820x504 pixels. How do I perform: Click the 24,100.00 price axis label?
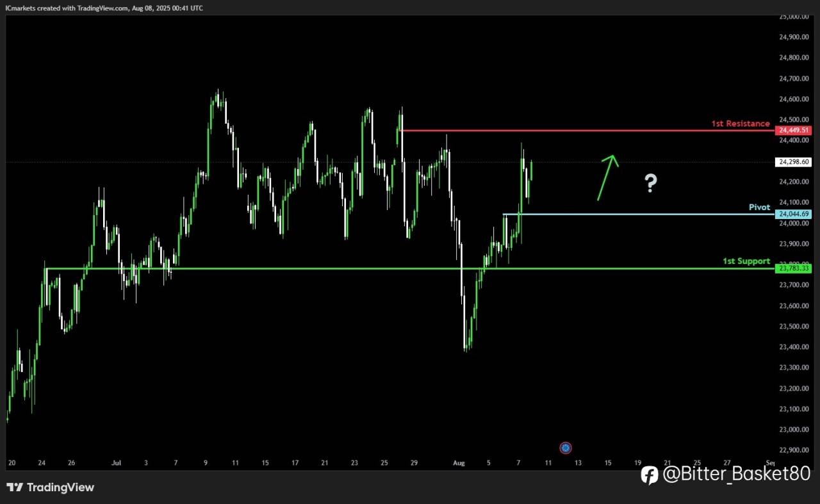(x=793, y=202)
